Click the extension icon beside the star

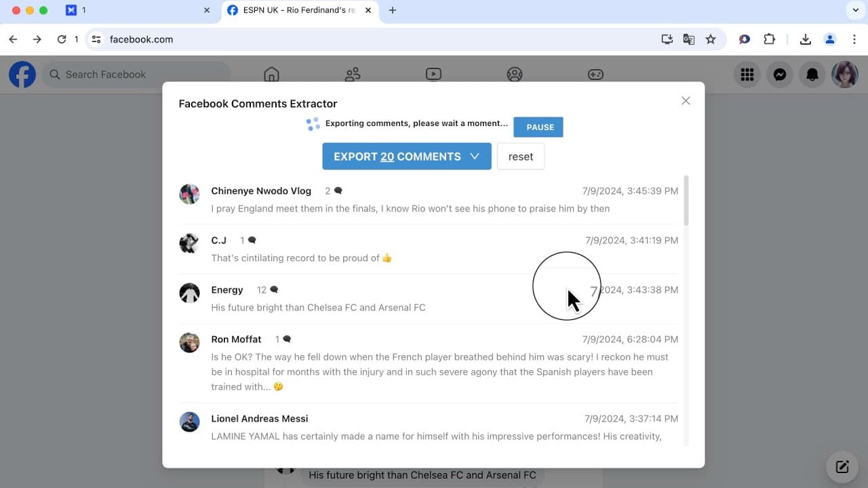pos(745,39)
